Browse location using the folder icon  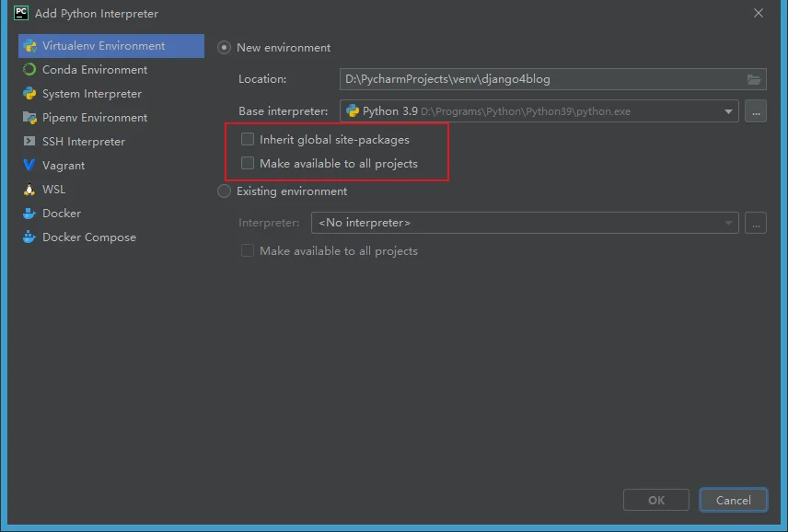[753, 79]
